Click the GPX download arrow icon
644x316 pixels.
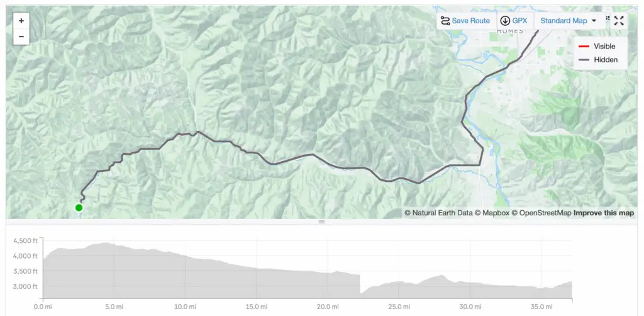coord(505,21)
